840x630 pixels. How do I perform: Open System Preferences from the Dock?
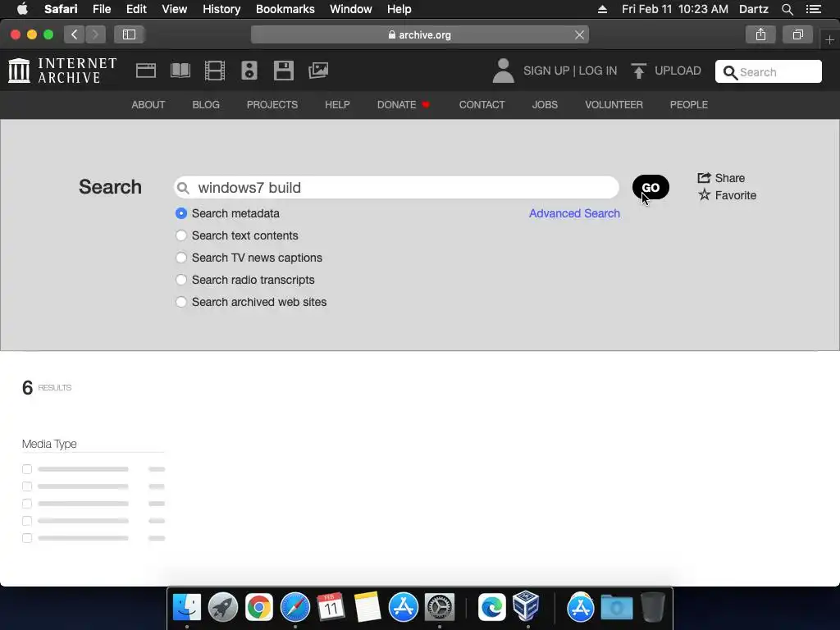440,608
